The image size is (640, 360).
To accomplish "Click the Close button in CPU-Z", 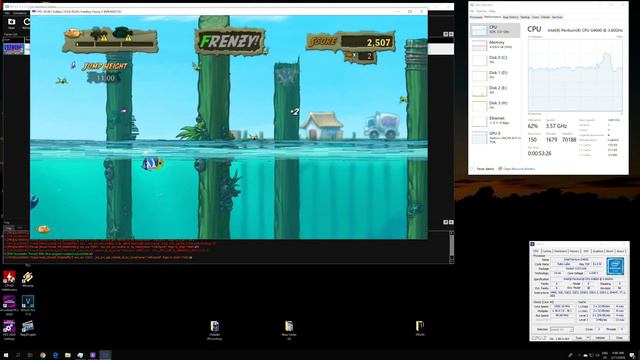I will coord(619,338).
